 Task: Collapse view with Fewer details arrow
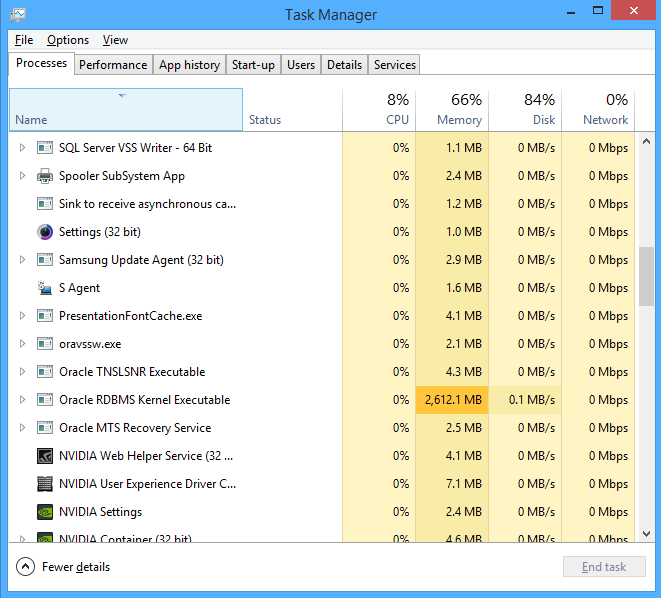click(x=26, y=567)
